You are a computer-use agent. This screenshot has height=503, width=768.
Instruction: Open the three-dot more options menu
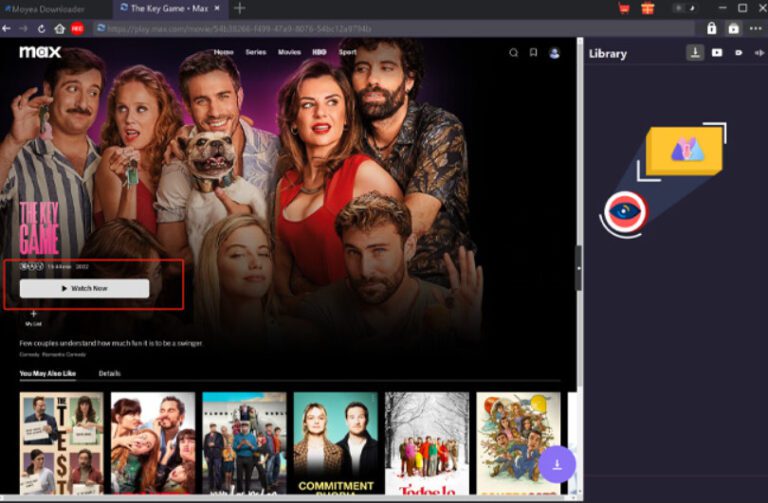pyautogui.click(x=756, y=28)
